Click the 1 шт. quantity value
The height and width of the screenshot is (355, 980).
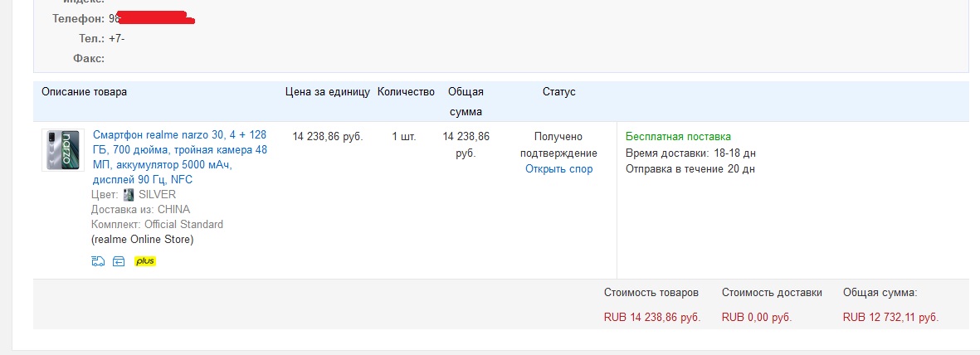click(404, 137)
